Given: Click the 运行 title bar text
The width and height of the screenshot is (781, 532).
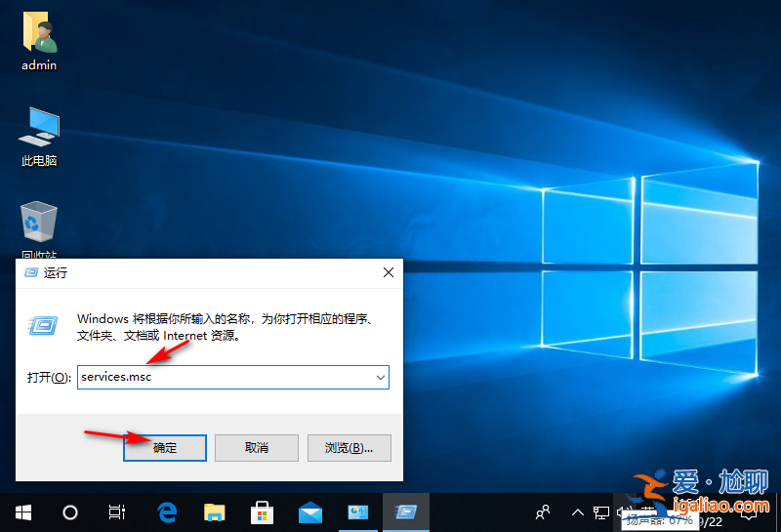Looking at the screenshot, I should pos(55,273).
